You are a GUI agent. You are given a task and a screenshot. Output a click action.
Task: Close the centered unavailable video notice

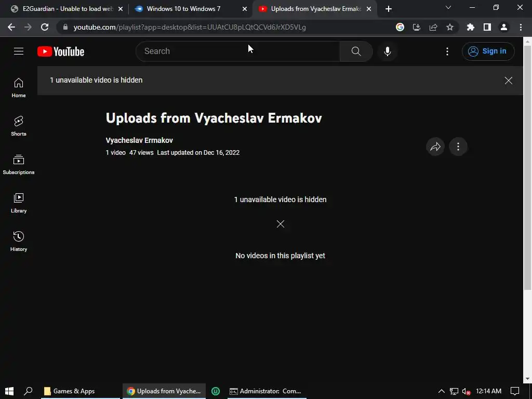click(x=280, y=224)
